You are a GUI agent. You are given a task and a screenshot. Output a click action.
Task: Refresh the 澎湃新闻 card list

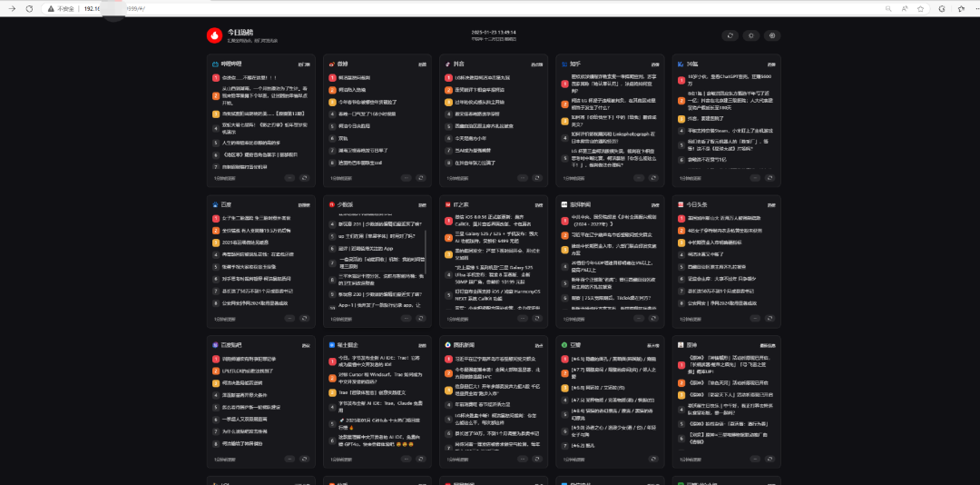coord(653,319)
